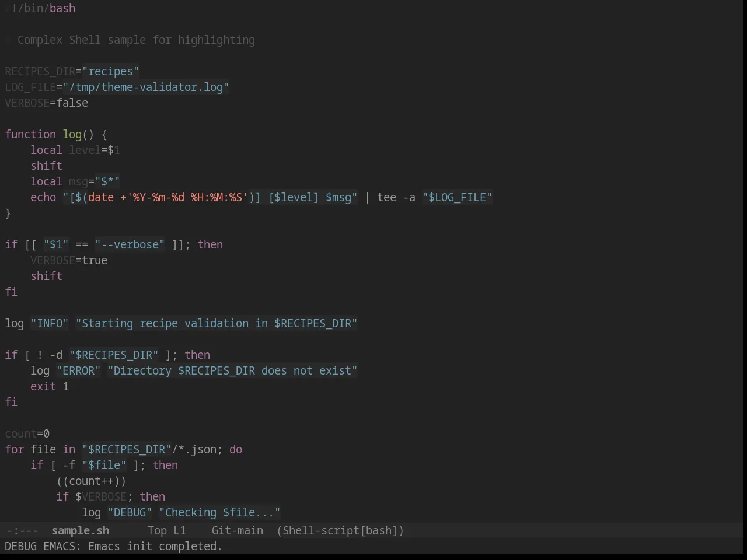Click the L1 line number indicator

180,530
